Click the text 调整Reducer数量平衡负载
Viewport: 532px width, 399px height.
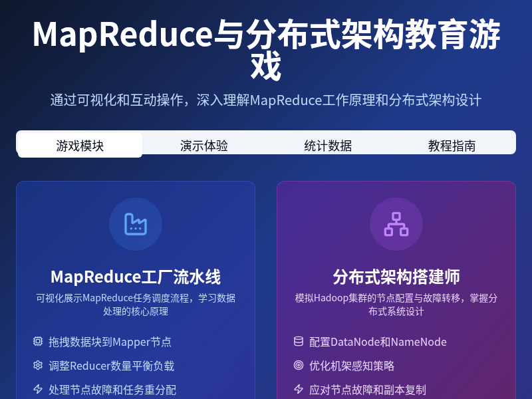click(111, 366)
